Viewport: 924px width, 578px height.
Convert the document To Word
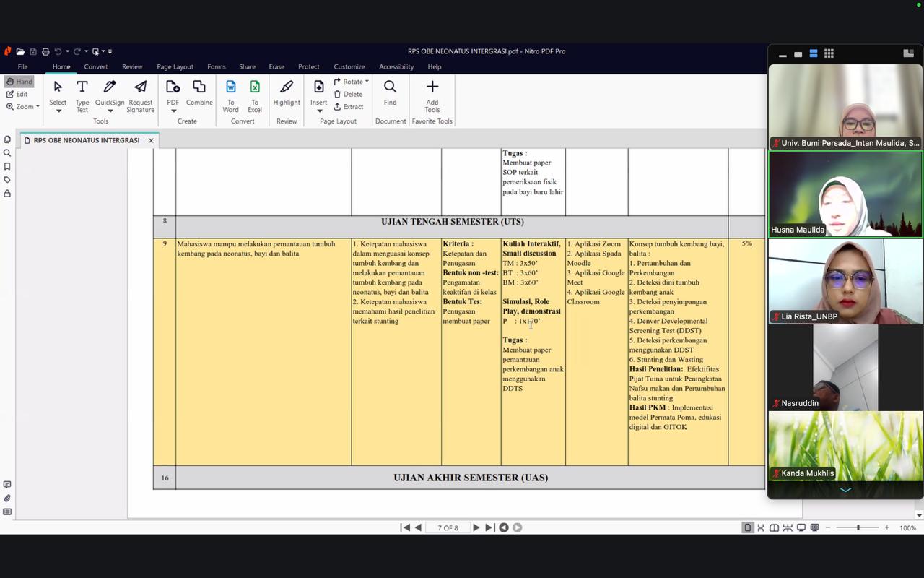[x=231, y=95]
